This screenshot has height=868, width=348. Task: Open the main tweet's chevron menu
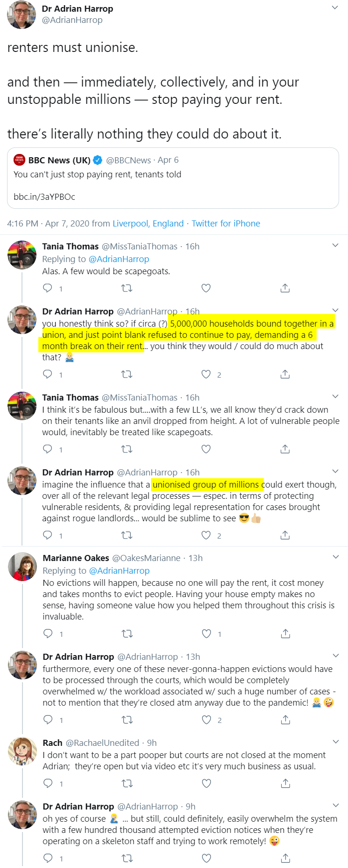point(335,7)
